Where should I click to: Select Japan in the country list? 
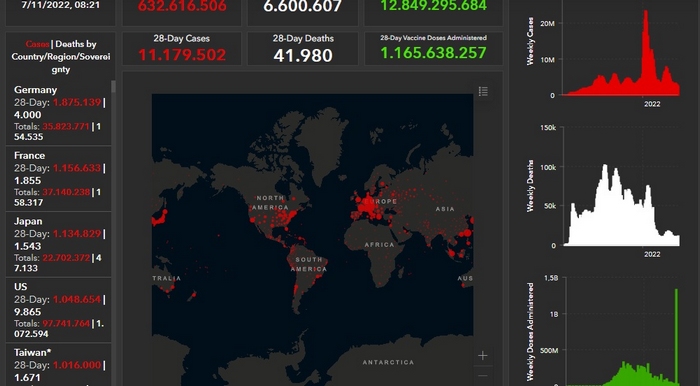[58, 244]
